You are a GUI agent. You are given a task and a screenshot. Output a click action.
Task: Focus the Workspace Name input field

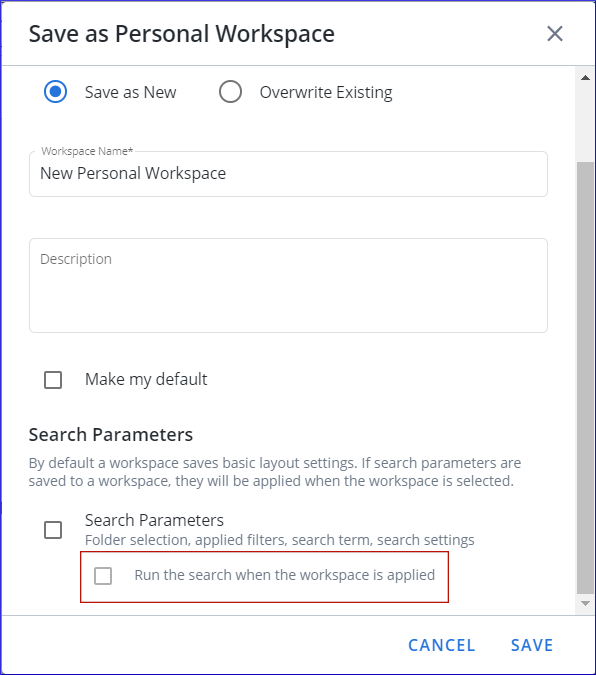(289, 174)
